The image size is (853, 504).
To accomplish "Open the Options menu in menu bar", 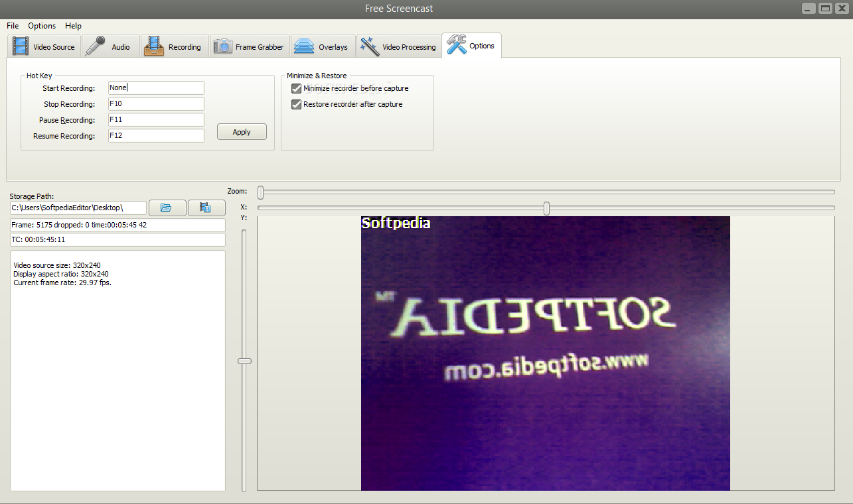I will [42, 26].
